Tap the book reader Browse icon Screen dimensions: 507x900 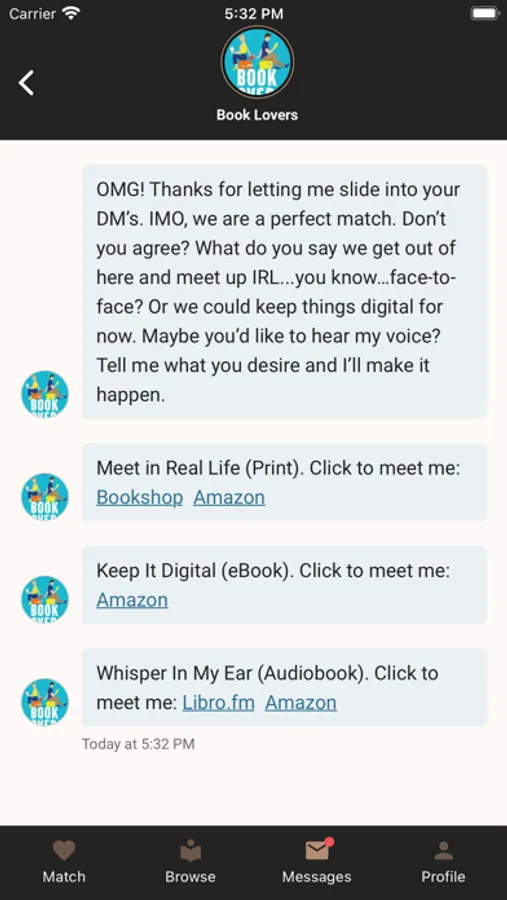(x=191, y=851)
